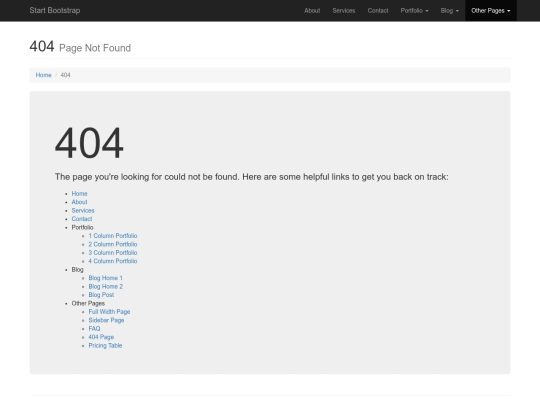
Task: Click the large 404 jumbotron heading
Action: coord(89,143)
